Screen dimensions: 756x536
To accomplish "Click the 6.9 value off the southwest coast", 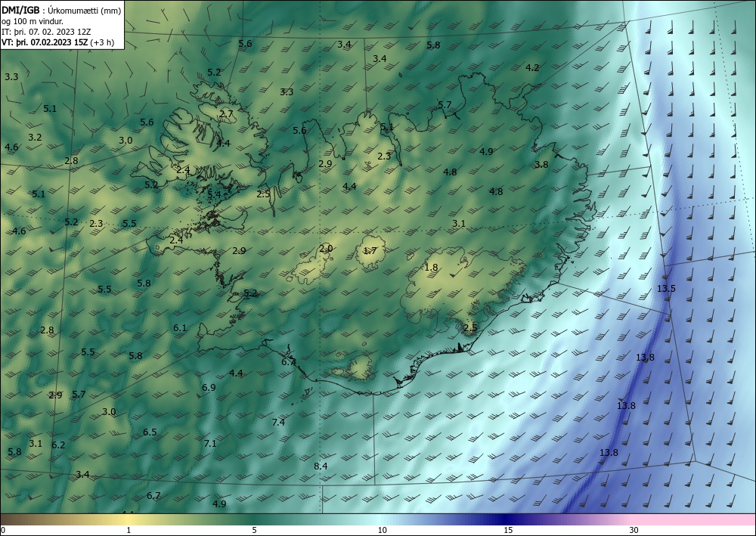I will pyautogui.click(x=209, y=388).
